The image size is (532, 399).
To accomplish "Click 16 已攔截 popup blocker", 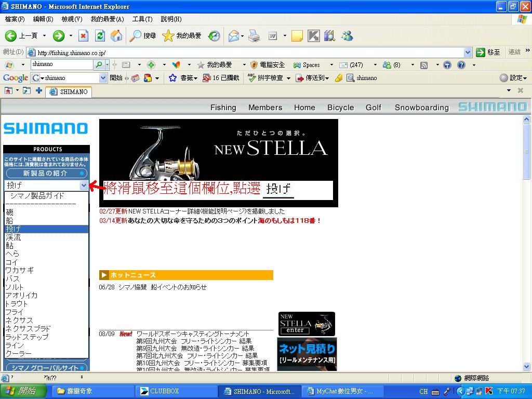I will point(221,78).
